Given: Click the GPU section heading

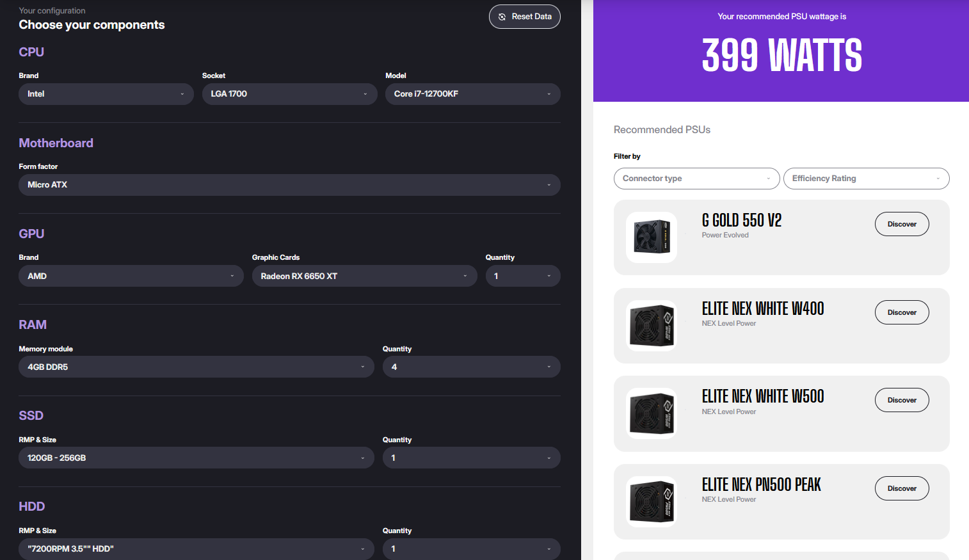Looking at the screenshot, I should point(31,234).
